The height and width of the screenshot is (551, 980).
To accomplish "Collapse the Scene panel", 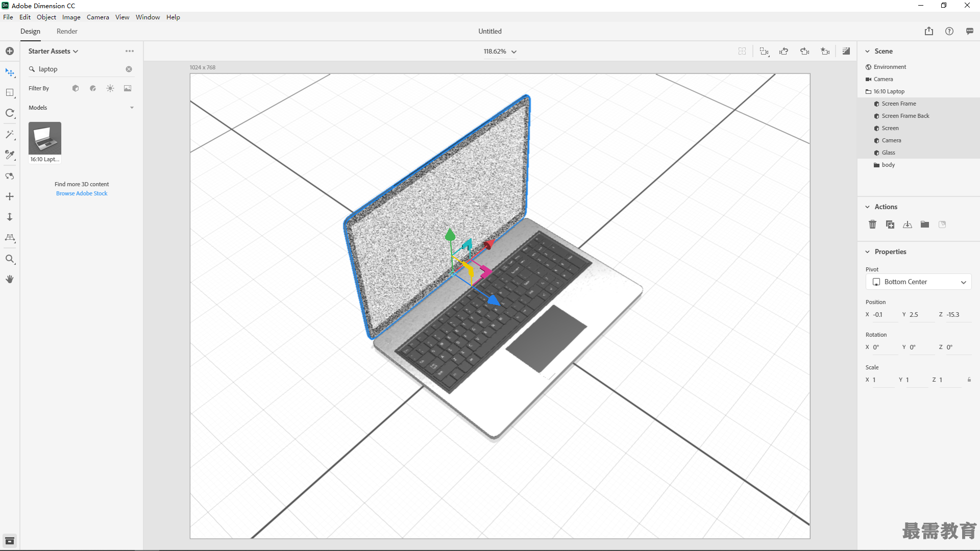I will pos(867,51).
